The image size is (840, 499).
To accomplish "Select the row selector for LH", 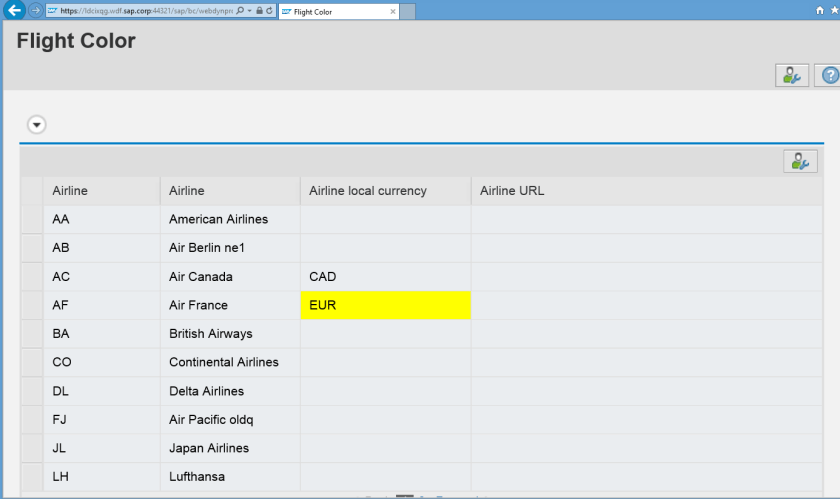I will coord(32,476).
